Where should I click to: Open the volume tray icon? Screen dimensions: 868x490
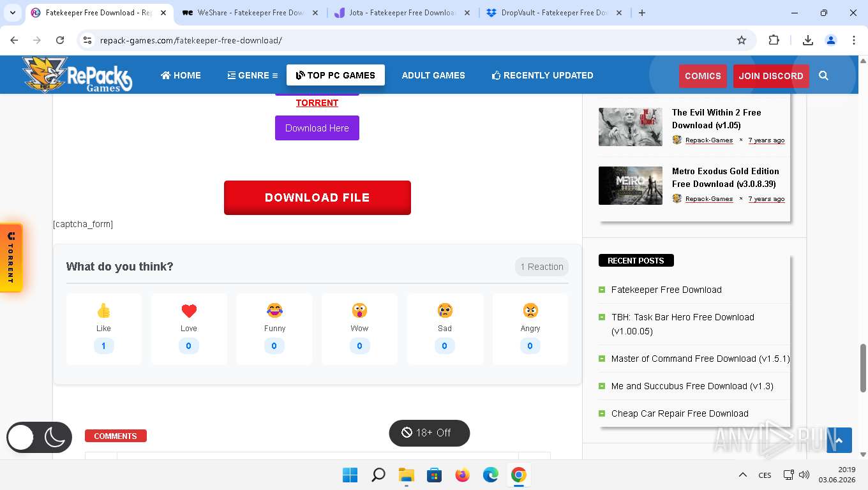(x=804, y=475)
